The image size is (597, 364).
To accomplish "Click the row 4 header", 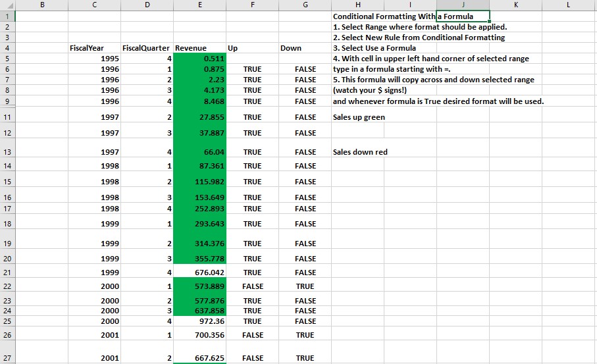I will (x=7, y=48).
